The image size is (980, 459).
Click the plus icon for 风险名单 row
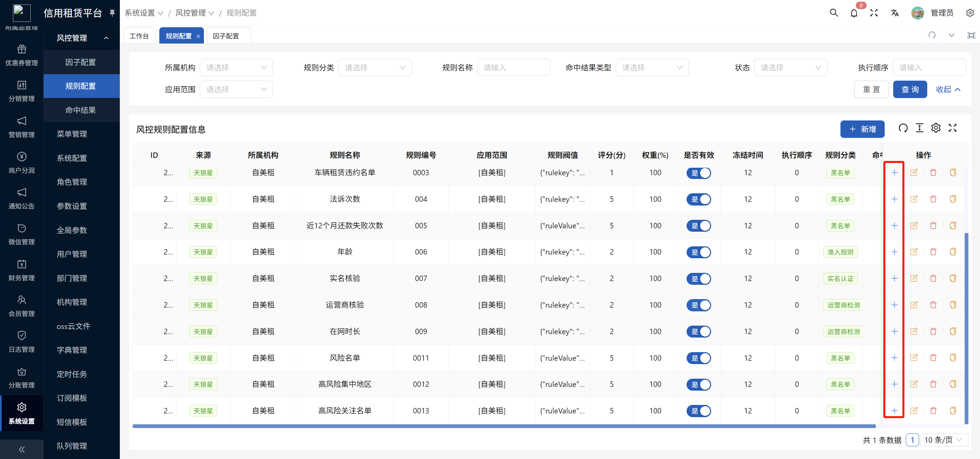click(x=895, y=358)
